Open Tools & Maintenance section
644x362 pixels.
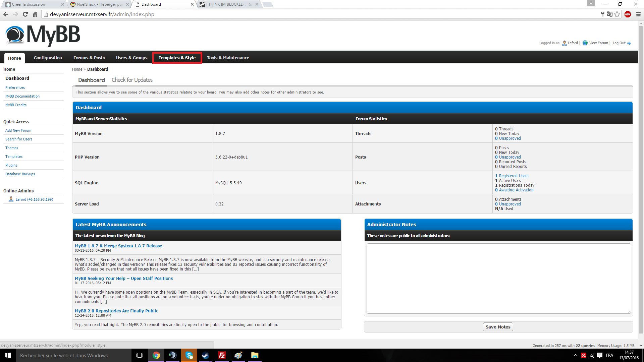228,58
